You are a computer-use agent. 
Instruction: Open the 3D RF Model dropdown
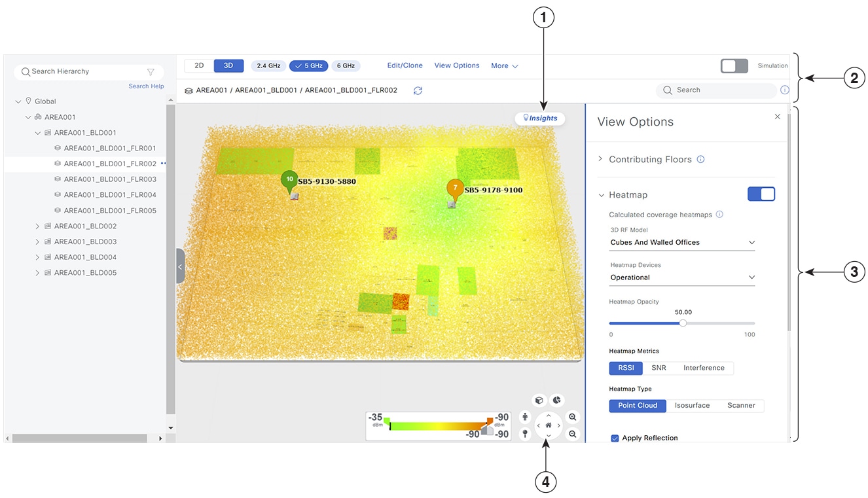coord(682,242)
